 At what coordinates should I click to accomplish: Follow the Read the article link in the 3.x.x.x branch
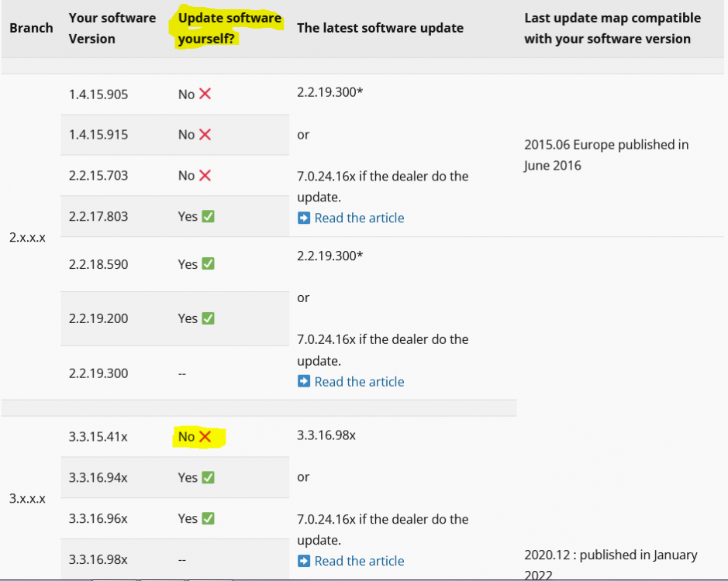click(x=360, y=561)
